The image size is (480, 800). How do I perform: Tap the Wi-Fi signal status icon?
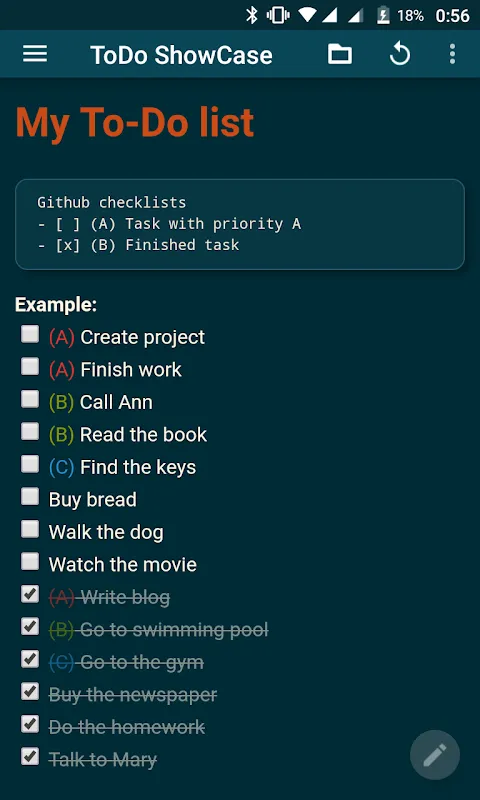tap(308, 16)
